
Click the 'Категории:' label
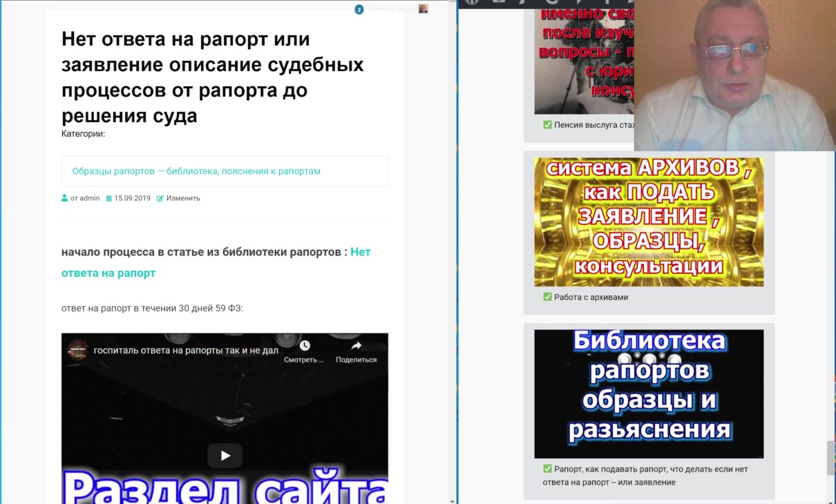coord(83,134)
